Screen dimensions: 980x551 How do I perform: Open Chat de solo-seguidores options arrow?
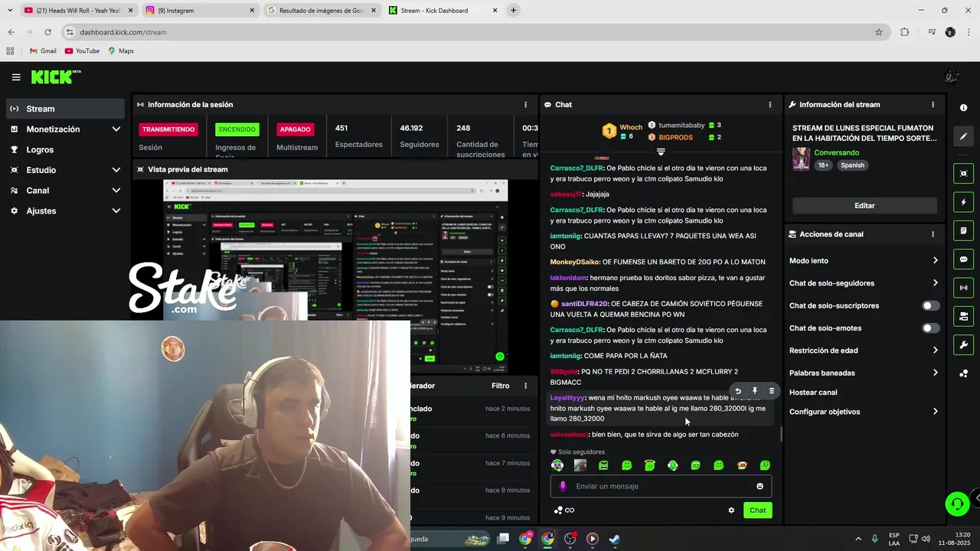(x=935, y=283)
